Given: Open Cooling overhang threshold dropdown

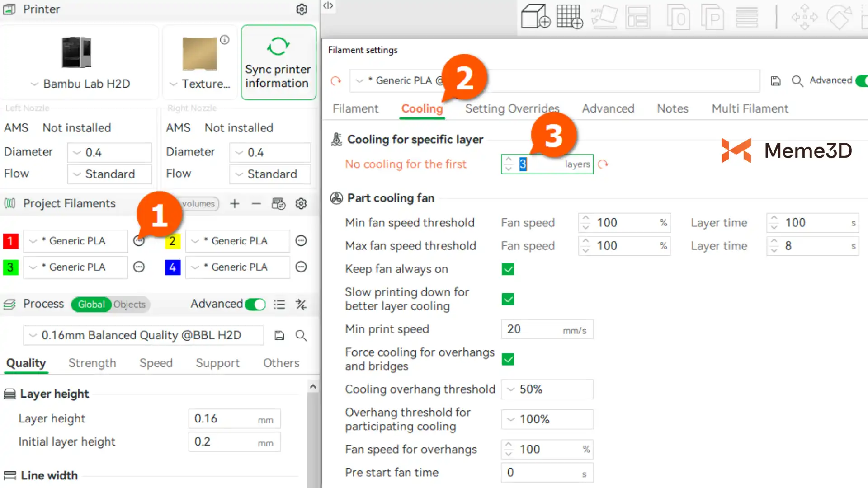Looking at the screenshot, I should click(547, 389).
